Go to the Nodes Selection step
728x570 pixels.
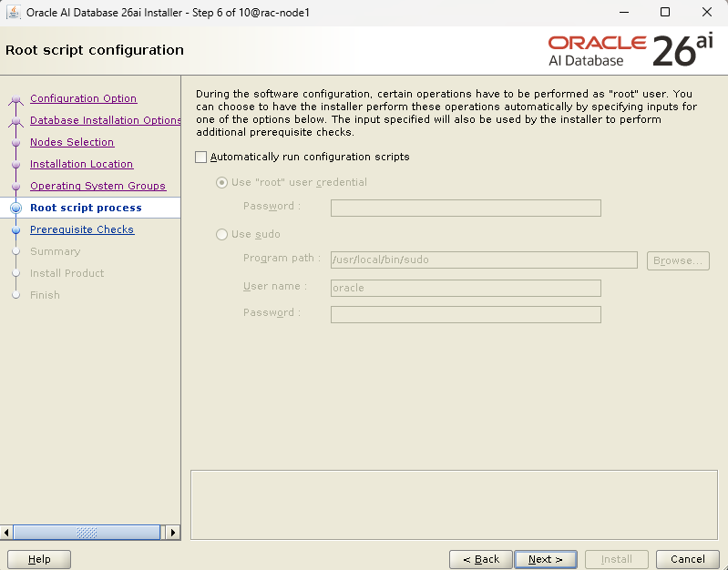72,142
